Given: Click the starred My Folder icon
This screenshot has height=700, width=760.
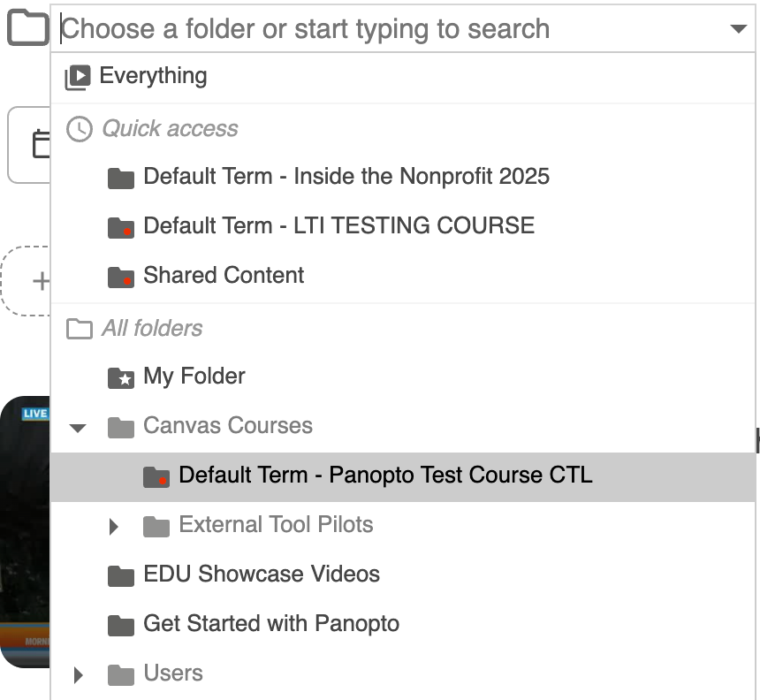Looking at the screenshot, I should tap(120, 377).
